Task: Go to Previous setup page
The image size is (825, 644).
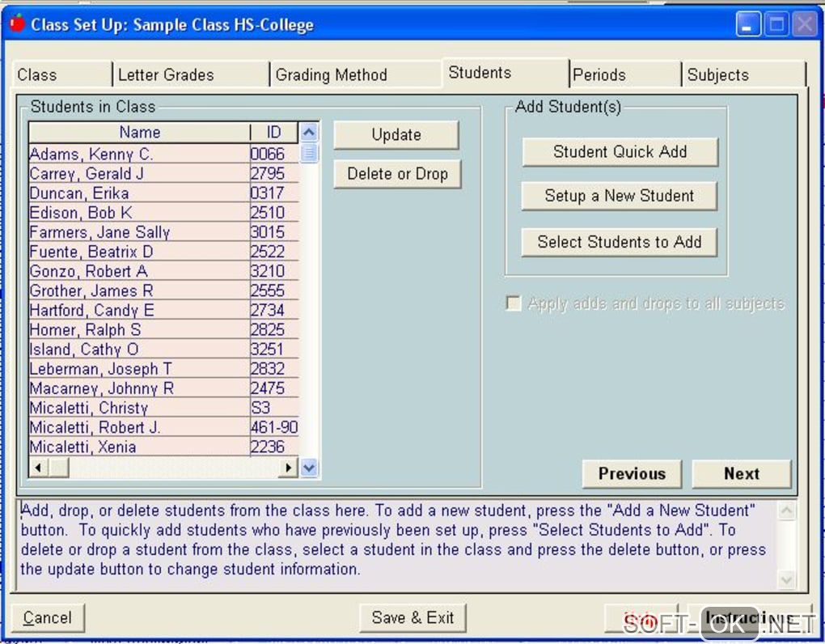Action: [x=632, y=473]
